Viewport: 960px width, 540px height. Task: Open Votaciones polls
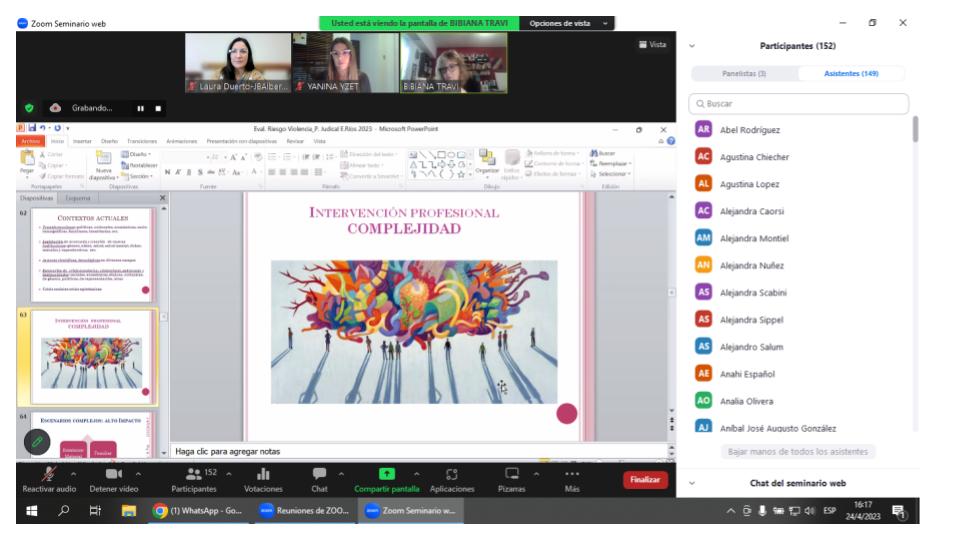(x=263, y=479)
